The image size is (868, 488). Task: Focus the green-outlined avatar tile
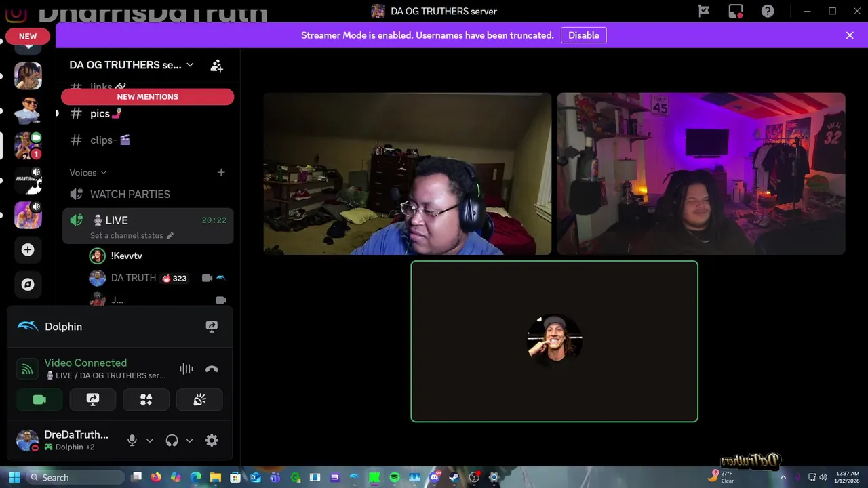coord(554,342)
